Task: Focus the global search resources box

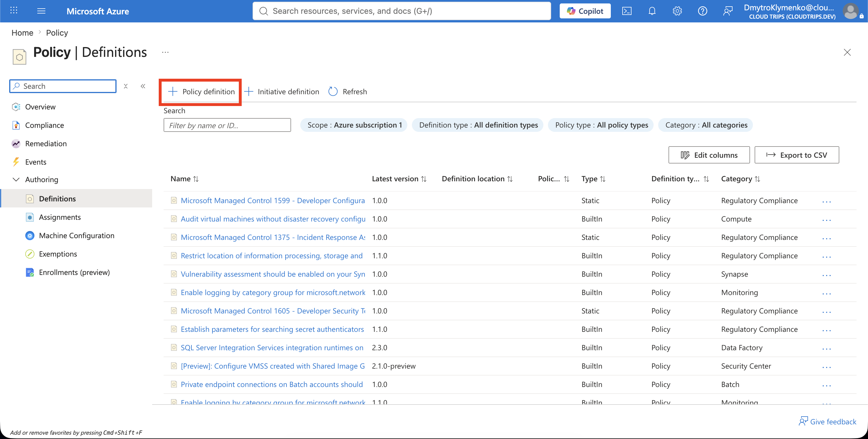Action: coord(402,11)
